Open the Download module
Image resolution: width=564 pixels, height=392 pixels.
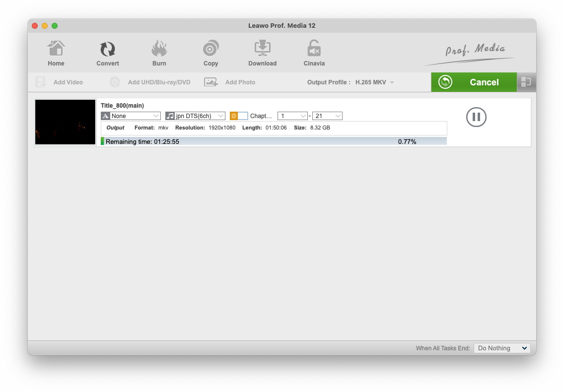click(262, 53)
